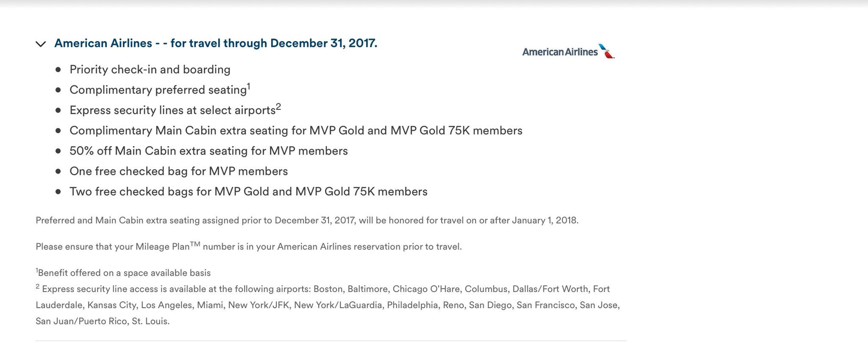Screen dimensions: 868x348
Task: Click footnote 1 superscript after preferred seating
Action: (x=249, y=86)
